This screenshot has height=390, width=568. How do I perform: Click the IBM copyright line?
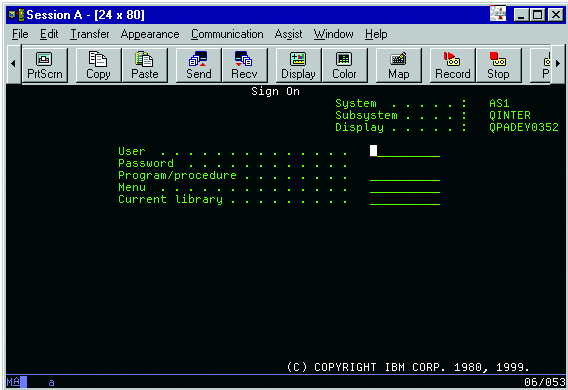coord(408,367)
